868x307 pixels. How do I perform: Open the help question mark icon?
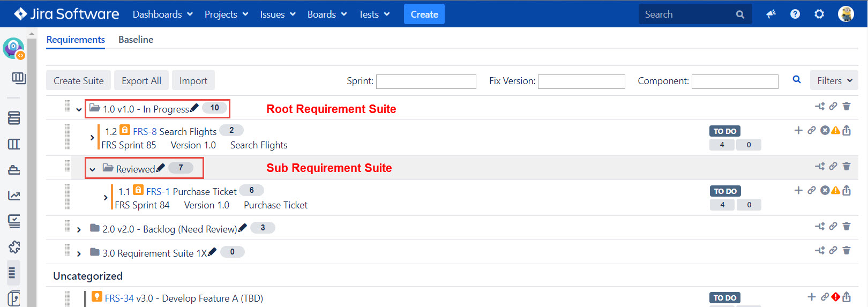[795, 14]
